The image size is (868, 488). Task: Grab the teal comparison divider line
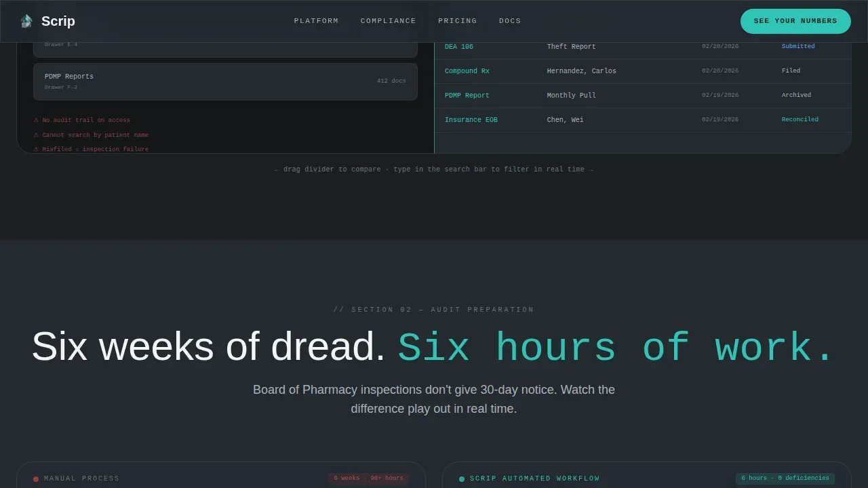pyautogui.click(x=434, y=95)
